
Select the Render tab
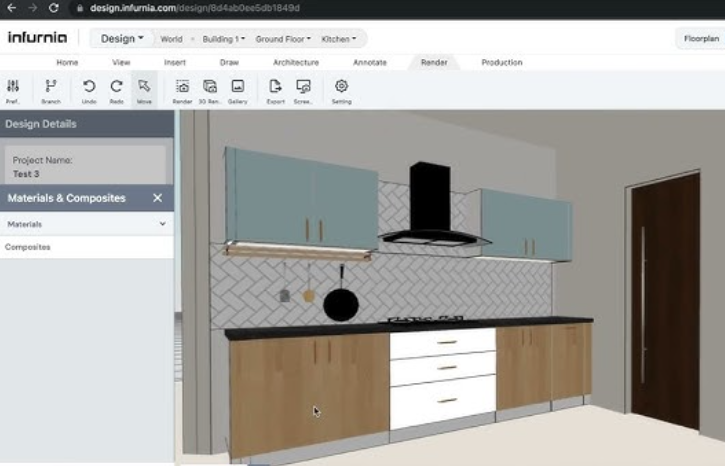[x=434, y=62]
